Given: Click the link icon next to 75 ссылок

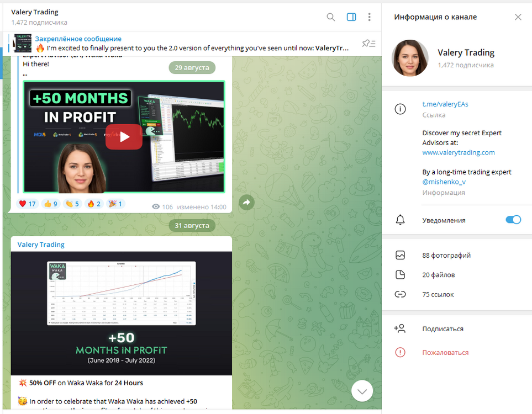Looking at the screenshot, I should pos(401,294).
